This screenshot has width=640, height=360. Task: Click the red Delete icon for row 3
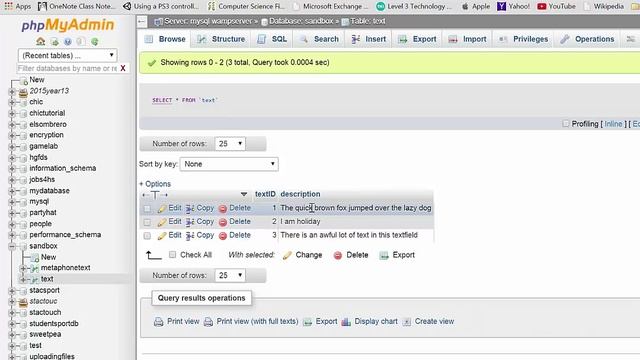223,236
